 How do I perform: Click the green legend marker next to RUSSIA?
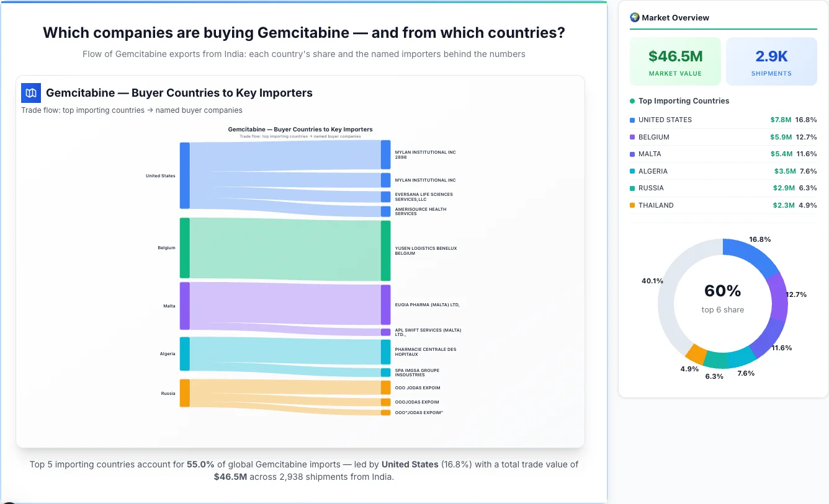coord(632,188)
